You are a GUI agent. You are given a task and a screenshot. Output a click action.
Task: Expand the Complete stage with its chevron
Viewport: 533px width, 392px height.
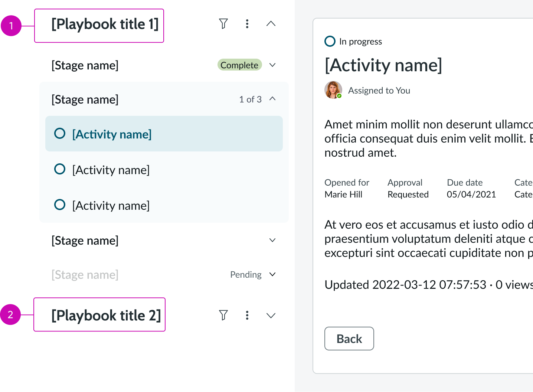pos(272,65)
